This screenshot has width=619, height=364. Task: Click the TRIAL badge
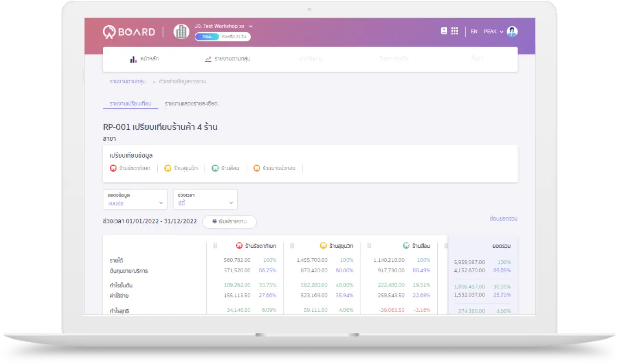coord(207,37)
